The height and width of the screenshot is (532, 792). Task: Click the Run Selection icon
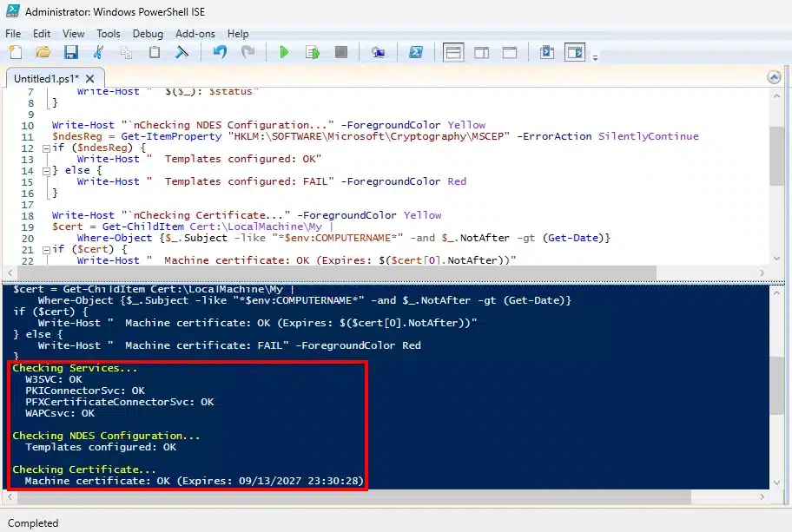pyautogui.click(x=312, y=53)
